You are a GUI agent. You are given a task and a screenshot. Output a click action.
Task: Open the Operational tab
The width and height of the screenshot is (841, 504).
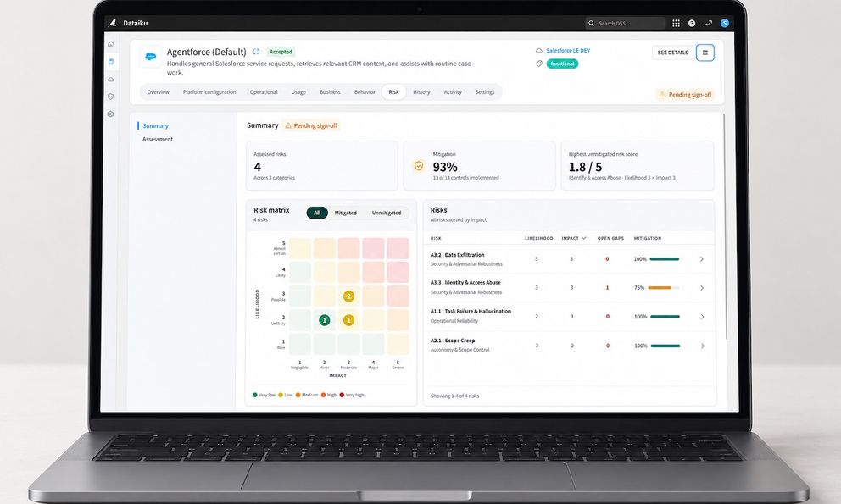(x=264, y=92)
